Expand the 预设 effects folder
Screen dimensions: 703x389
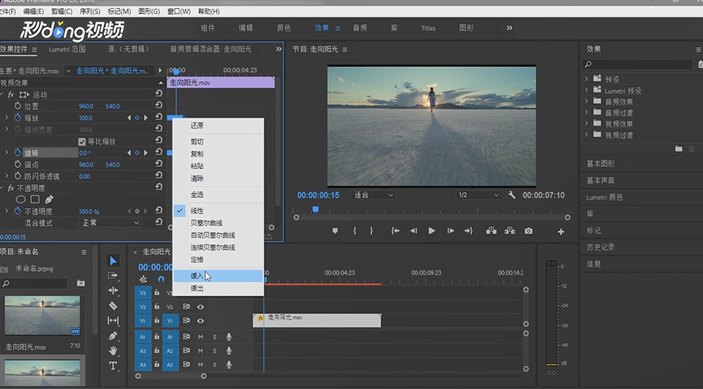pyautogui.click(x=586, y=79)
